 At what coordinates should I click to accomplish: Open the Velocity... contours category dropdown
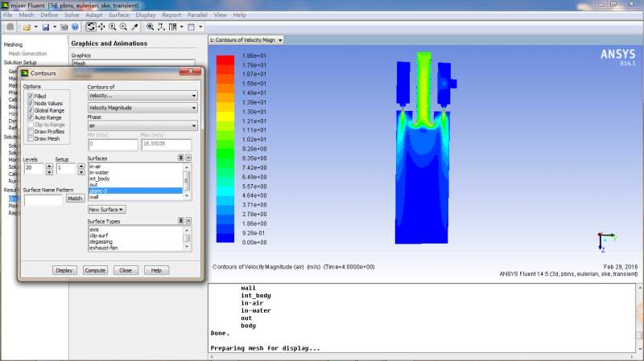pyautogui.click(x=142, y=96)
